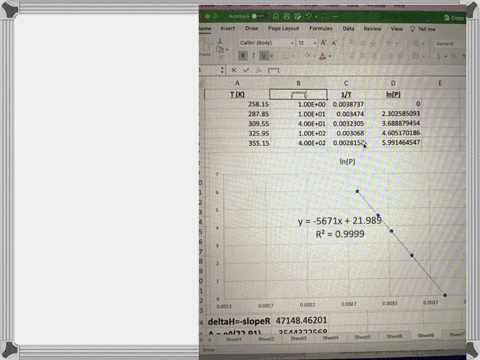Image resolution: width=480 pixels, height=360 pixels.
Task: Click the ln(P) header cell
Action: [x=393, y=94]
